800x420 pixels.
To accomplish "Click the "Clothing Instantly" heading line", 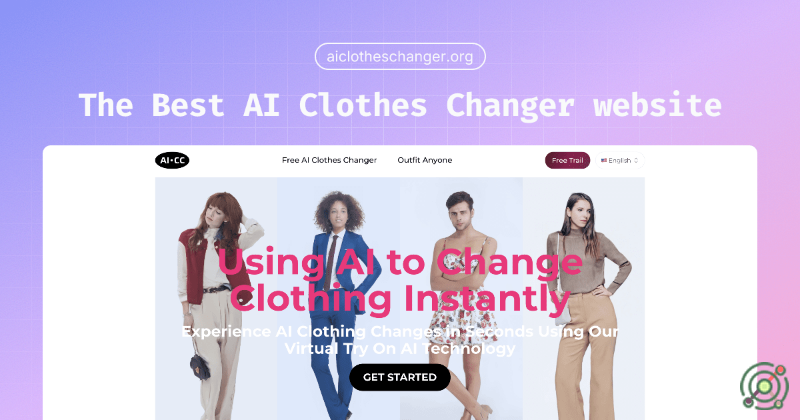I will (x=400, y=298).
